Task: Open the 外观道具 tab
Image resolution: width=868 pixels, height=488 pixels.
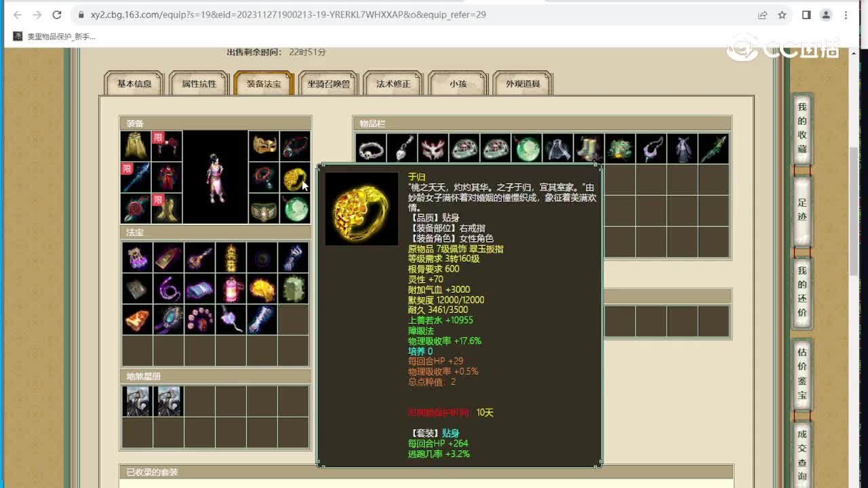Action: click(x=523, y=84)
